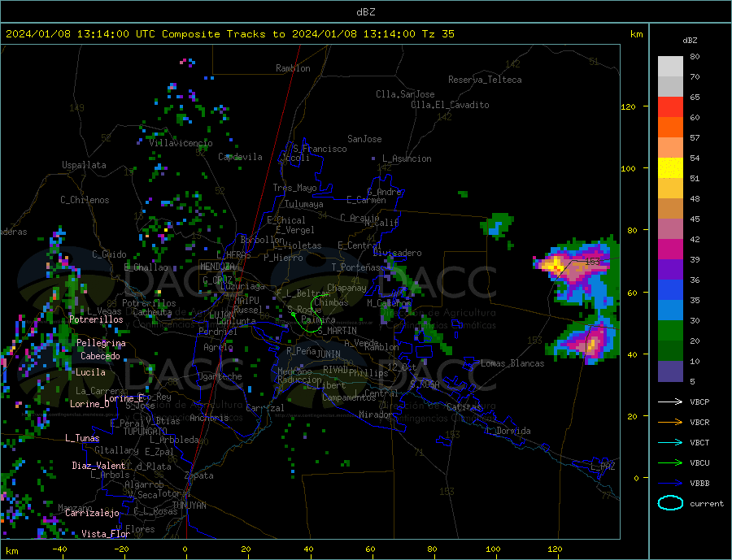Click the 'Chapanay' place label
The height and width of the screenshot is (560, 732).
click(x=346, y=288)
